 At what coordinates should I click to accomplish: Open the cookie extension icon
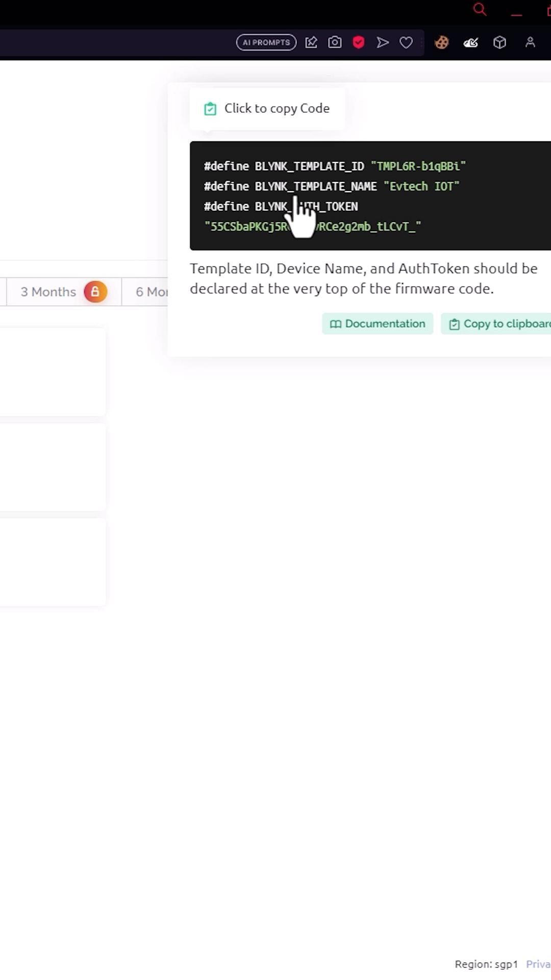click(442, 42)
